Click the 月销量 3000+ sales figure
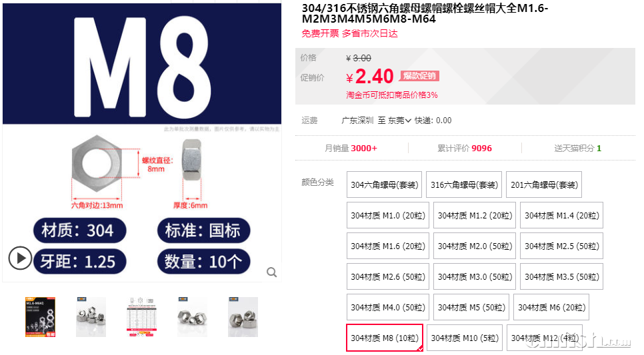The width and height of the screenshot is (644, 355). [x=351, y=148]
